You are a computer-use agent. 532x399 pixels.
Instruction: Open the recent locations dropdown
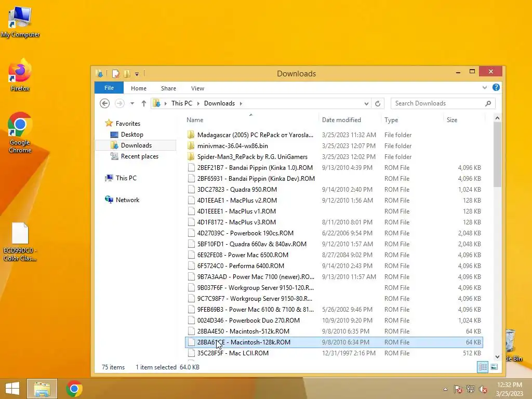(132, 103)
